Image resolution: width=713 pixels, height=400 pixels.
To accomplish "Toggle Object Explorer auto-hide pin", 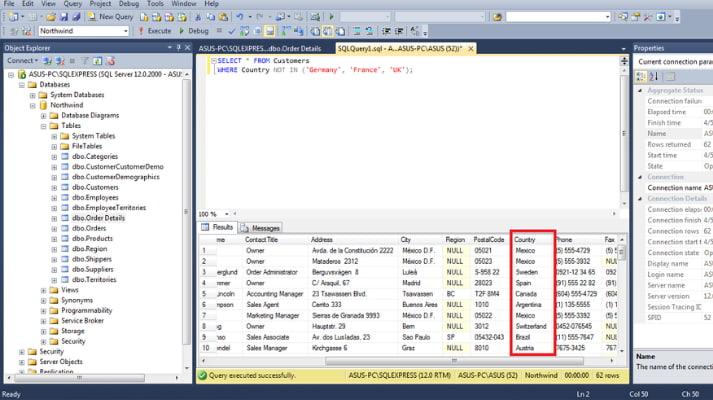I will 178,47.
